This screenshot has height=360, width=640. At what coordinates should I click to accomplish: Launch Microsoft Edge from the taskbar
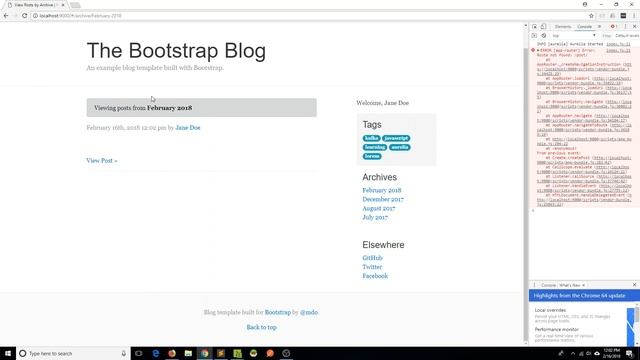156,353
